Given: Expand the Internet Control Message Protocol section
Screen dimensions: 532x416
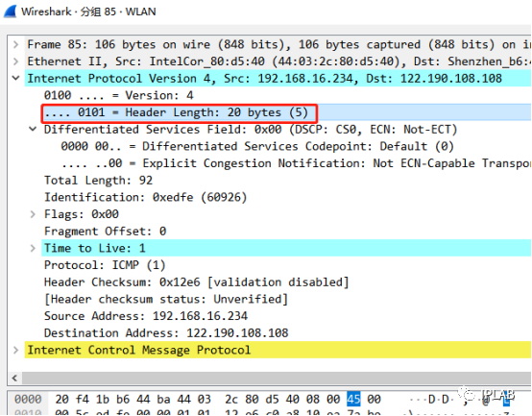Looking at the screenshot, I should (15, 350).
